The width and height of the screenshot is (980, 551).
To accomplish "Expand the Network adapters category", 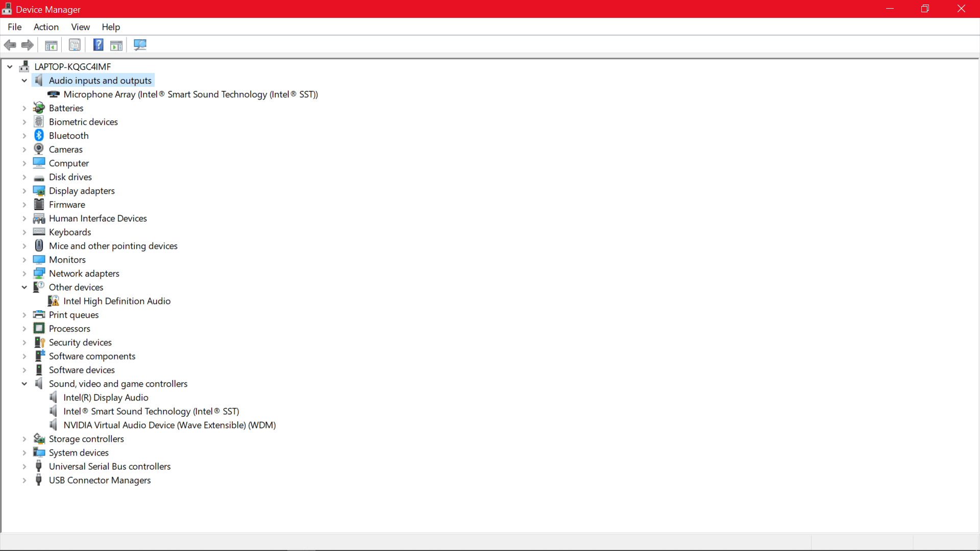I will tap(24, 273).
